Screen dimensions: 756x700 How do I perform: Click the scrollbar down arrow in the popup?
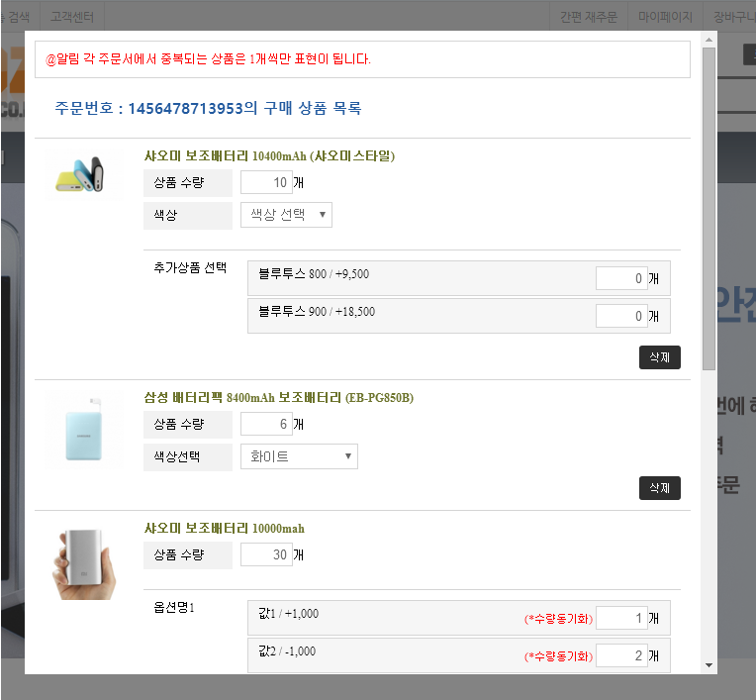pos(709,665)
